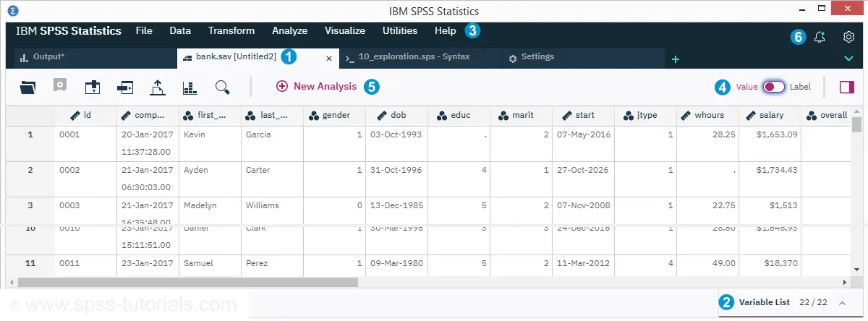Click the nominal icon beside first_ column
Image resolution: width=868 pixels, height=321 pixels.
189,115
